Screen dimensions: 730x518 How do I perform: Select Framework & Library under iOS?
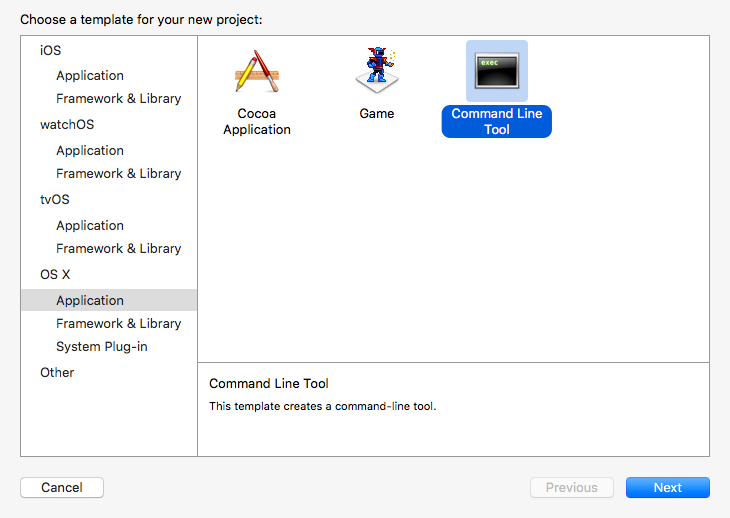pyautogui.click(x=119, y=99)
